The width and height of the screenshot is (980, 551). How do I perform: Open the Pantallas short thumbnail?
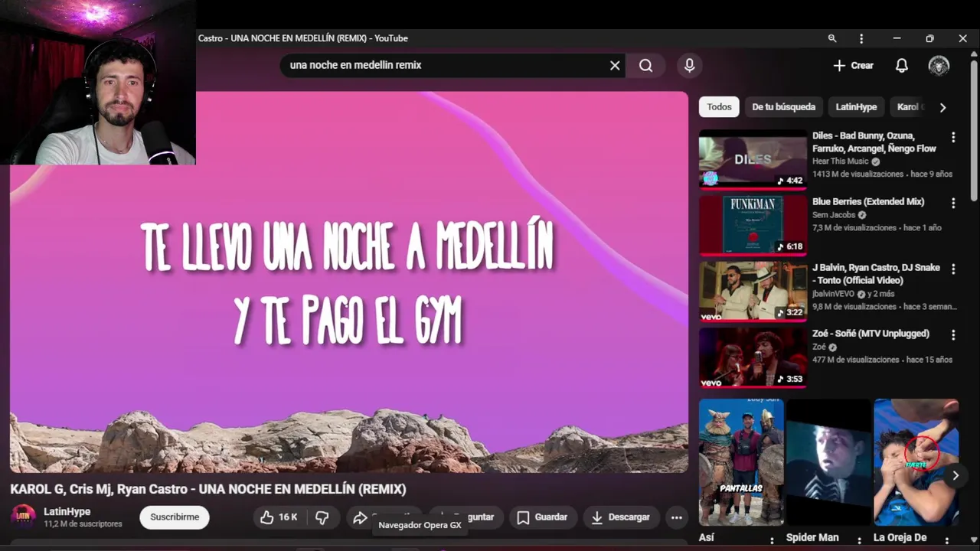(x=741, y=462)
